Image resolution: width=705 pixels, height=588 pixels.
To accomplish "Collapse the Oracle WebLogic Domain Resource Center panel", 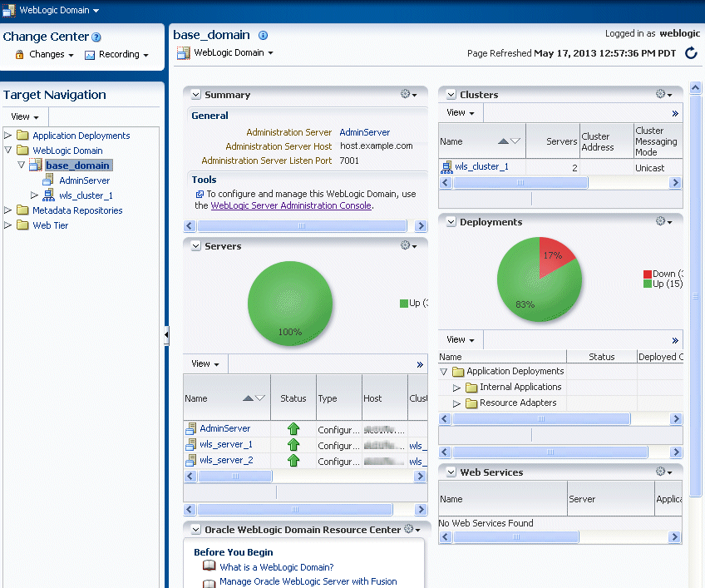I will 196,530.
